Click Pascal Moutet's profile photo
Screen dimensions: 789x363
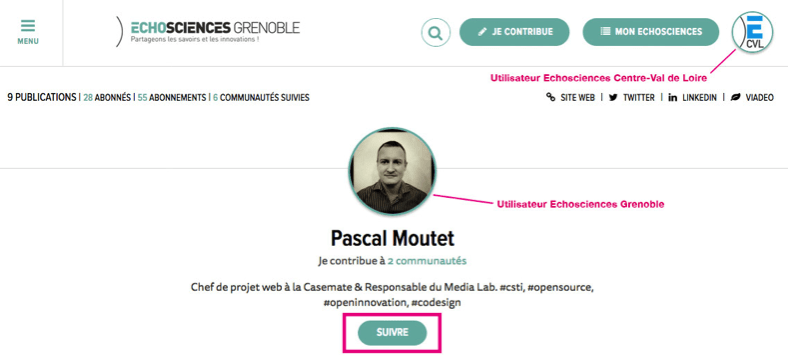tap(392, 171)
